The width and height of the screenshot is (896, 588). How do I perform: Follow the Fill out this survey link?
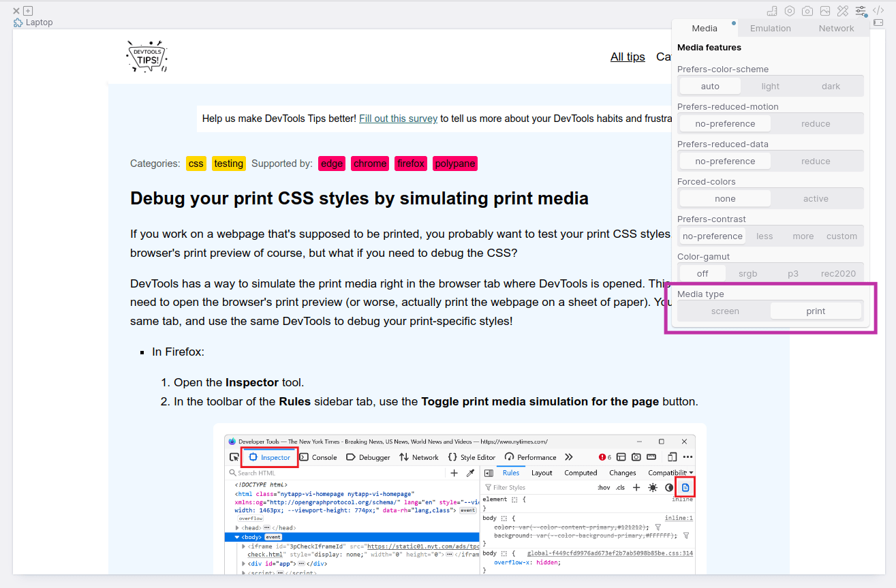tap(398, 118)
